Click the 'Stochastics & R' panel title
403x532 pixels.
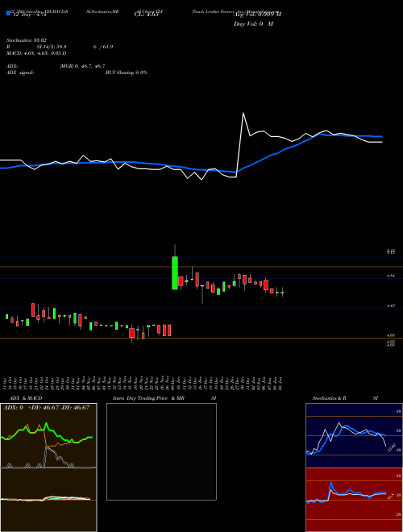click(330, 398)
